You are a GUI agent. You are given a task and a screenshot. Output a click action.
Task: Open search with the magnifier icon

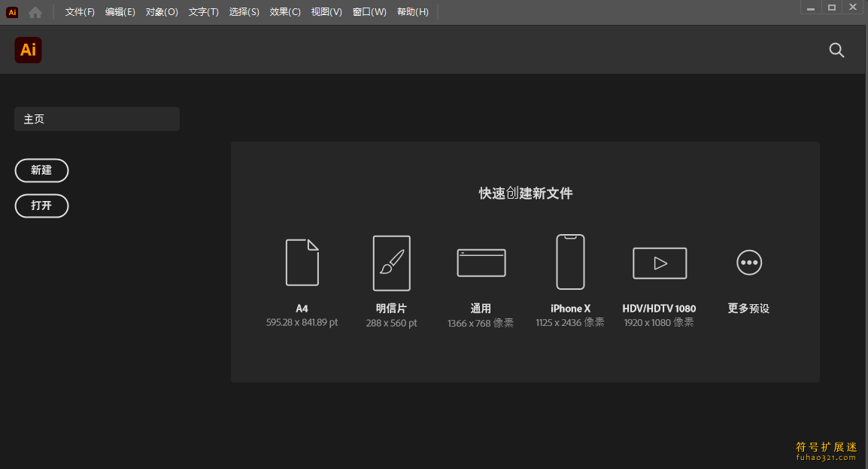point(836,50)
